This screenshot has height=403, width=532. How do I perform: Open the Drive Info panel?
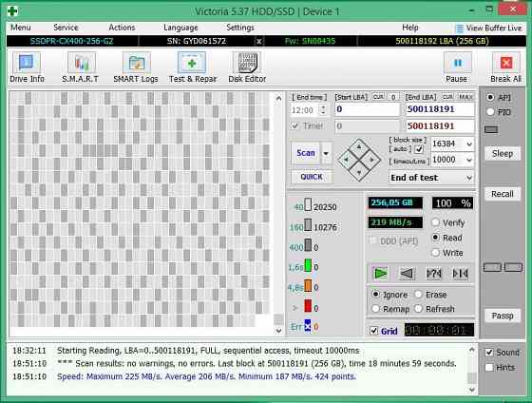(x=27, y=67)
